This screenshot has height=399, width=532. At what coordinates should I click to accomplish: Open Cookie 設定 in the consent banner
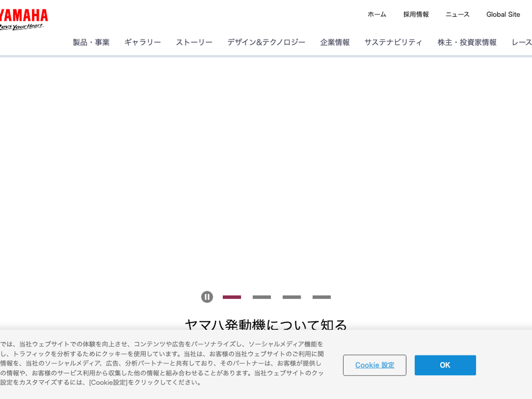pyautogui.click(x=375, y=365)
